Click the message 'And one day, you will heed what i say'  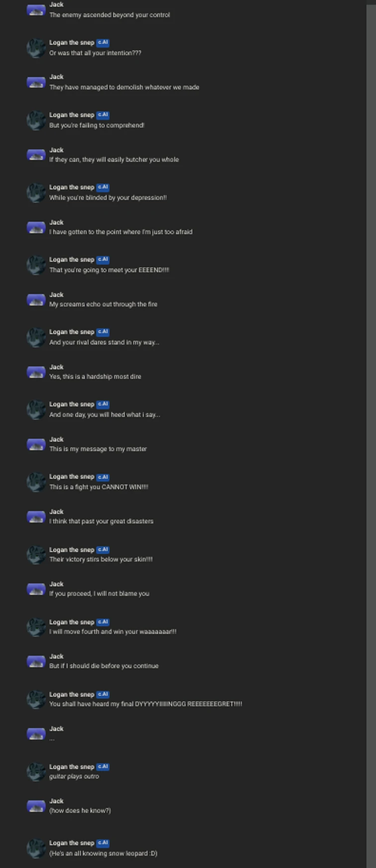105,415
